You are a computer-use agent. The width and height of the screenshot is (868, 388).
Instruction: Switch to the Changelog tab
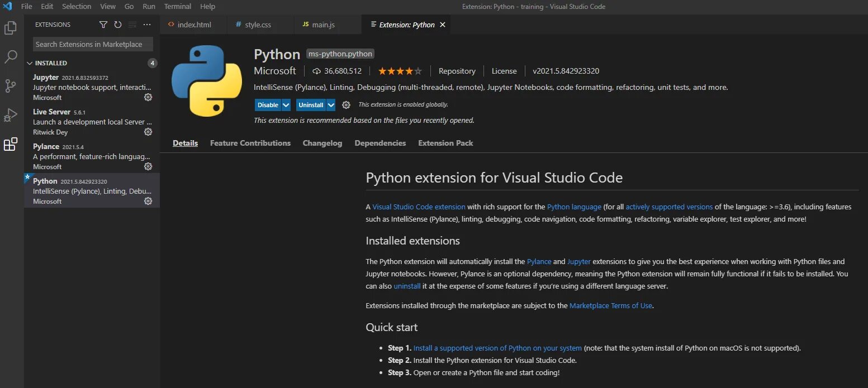[x=322, y=143]
